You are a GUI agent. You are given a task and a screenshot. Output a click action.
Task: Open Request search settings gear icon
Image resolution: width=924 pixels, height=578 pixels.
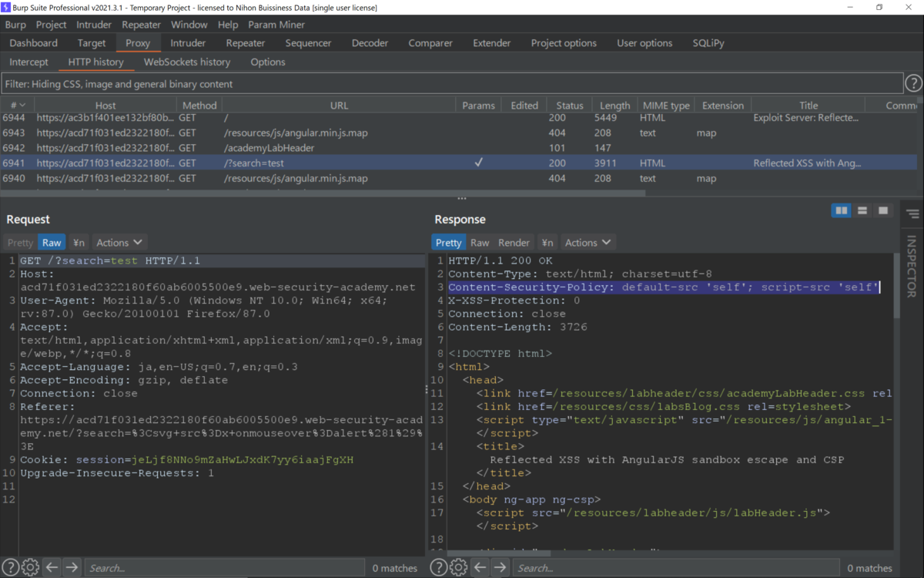click(30, 567)
